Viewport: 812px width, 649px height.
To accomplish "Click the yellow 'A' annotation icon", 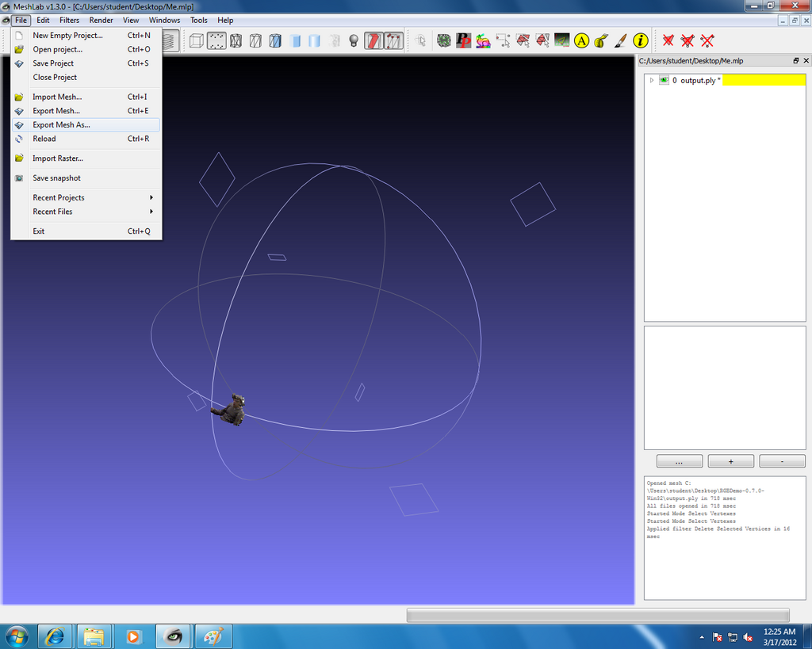I will [581, 41].
